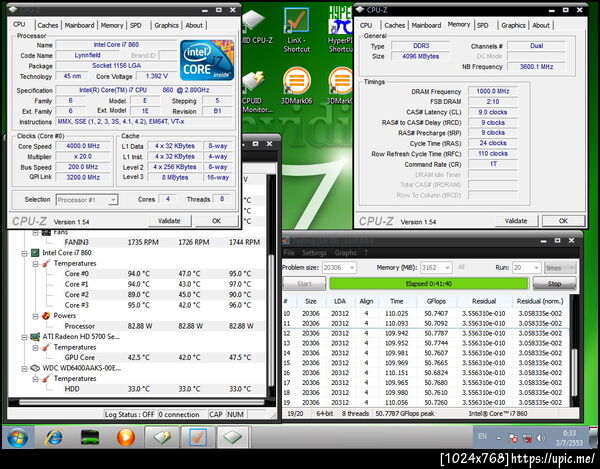Click the GFlops column header in LinX

coord(436,301)
